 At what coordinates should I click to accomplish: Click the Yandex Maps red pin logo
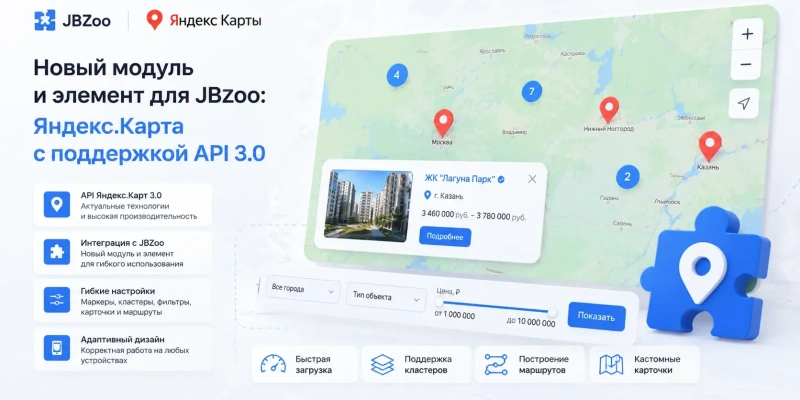click(154, 20)
